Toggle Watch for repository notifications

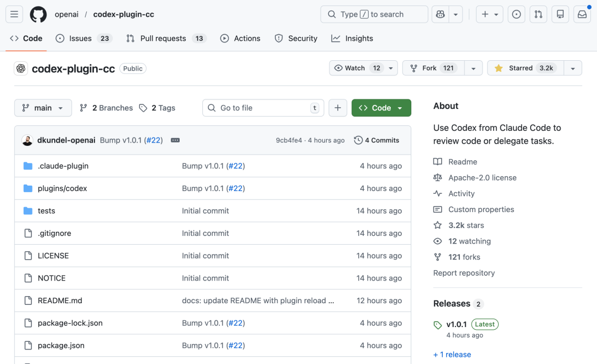click(x=358, y=68)
